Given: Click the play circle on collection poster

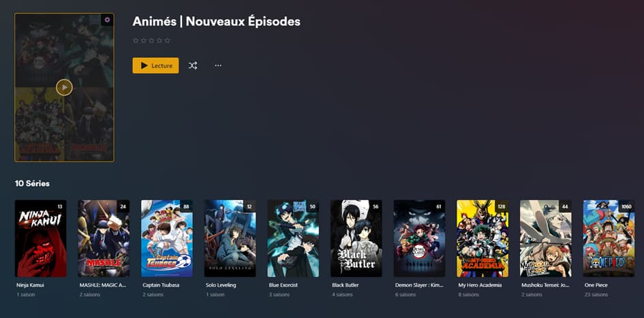Looking at the screenshot, I should pyautogui.click(x=64, y=87).
